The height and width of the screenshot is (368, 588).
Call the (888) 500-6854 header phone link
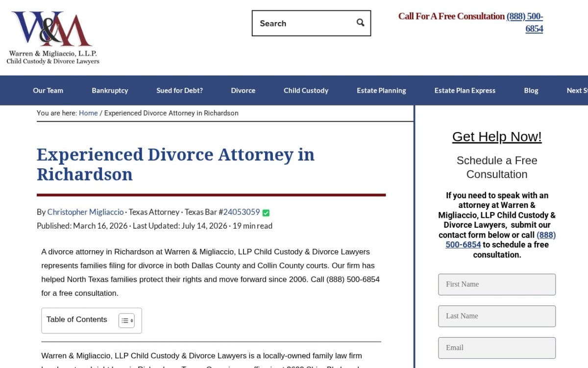(525, 22)
